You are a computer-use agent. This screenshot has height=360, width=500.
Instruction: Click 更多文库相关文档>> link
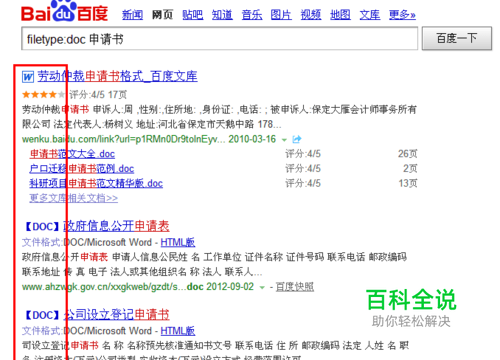(74, 198)
